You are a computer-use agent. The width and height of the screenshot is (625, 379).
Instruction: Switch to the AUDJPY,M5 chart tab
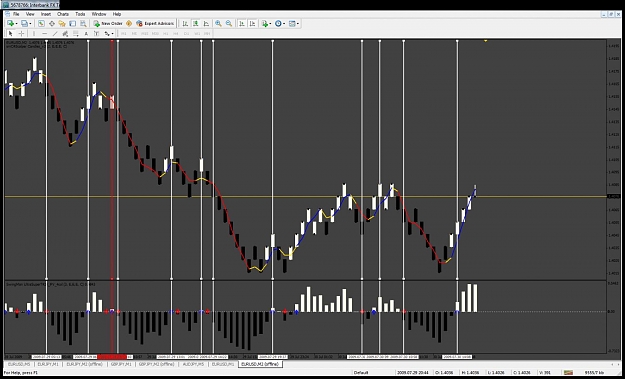click(x=193, y=364)
